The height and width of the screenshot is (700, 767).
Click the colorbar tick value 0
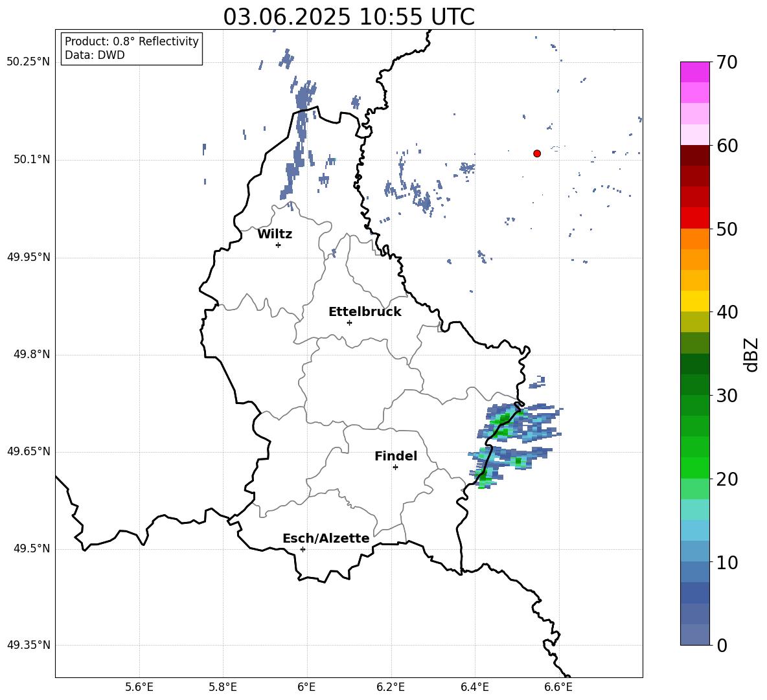coord(722,645)
